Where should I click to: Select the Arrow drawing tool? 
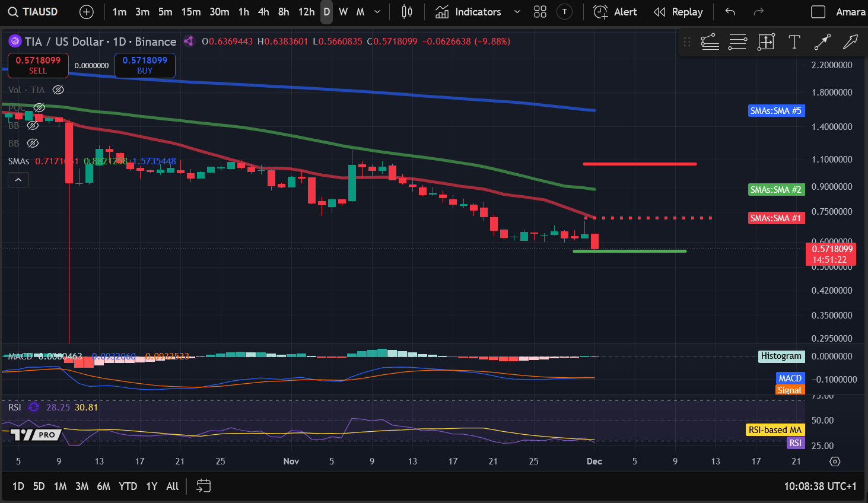(822, 42)
